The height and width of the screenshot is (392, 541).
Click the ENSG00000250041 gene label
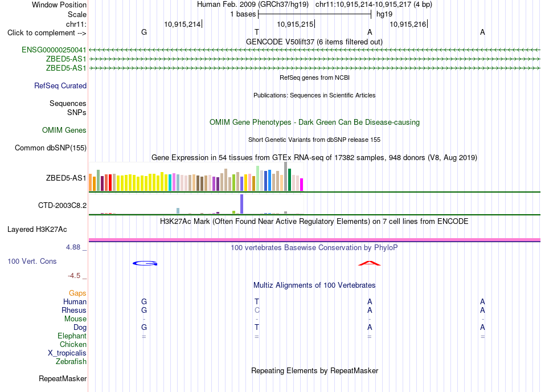tap(54, 50)
